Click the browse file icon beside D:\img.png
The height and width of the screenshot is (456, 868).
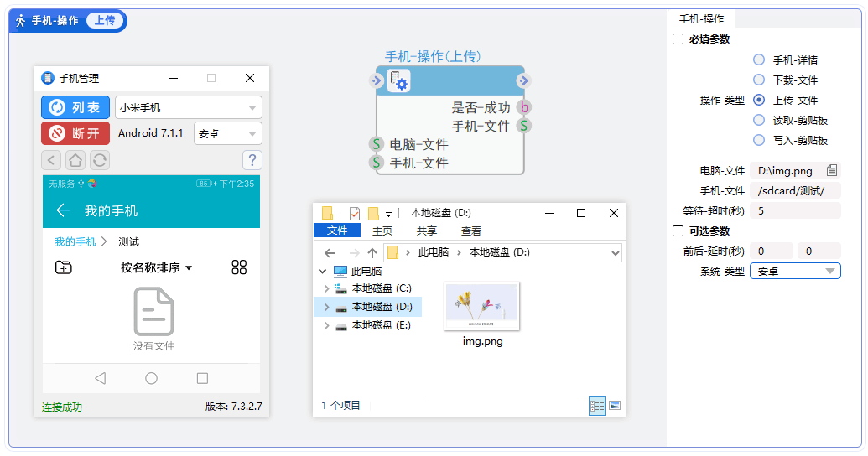(831, 170)
